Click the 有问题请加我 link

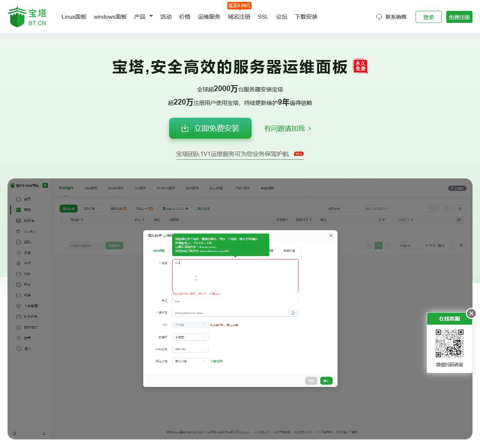pos(288,129)
